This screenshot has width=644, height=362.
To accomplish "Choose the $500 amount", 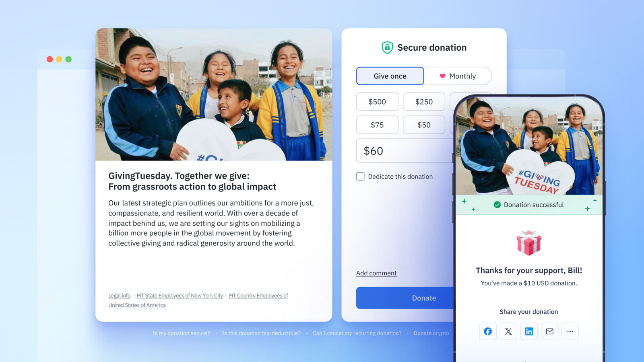I will (x=377, y=102).
